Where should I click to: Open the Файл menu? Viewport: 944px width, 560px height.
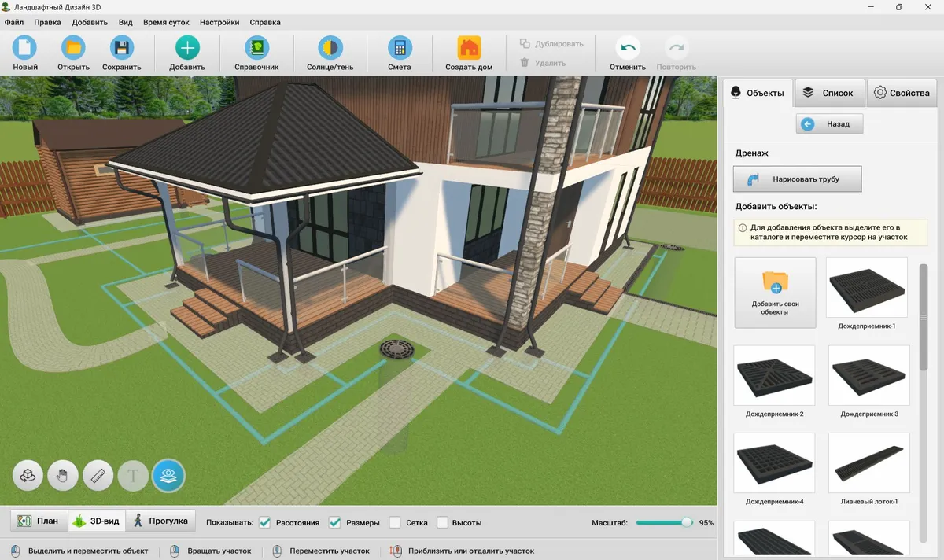click(14, 23)
